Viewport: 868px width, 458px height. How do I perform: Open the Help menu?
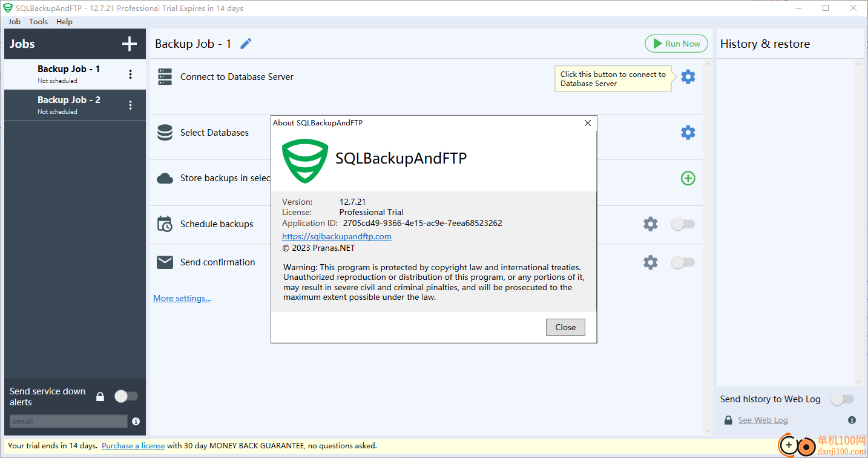coord(64,21)
